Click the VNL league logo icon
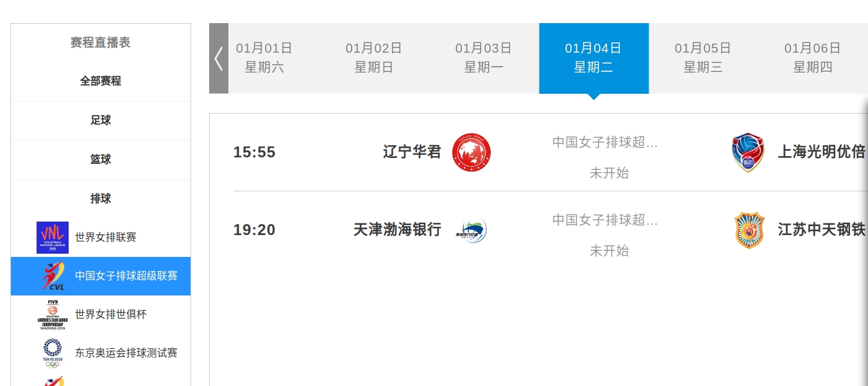 click(53, 238)
